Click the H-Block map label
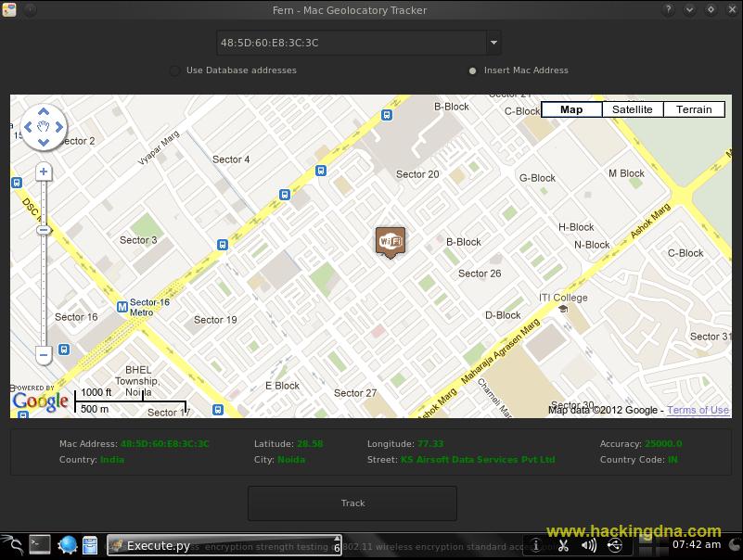 pyautogui.click(x=576, y=227)
